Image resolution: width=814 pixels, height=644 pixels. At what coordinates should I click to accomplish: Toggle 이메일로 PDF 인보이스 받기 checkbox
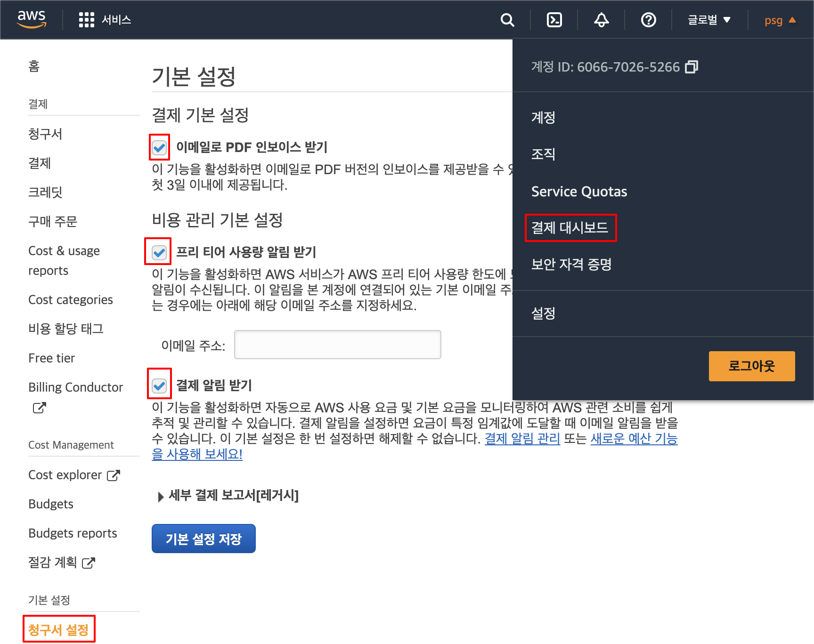pyautogui.click(x=159, y=148)
